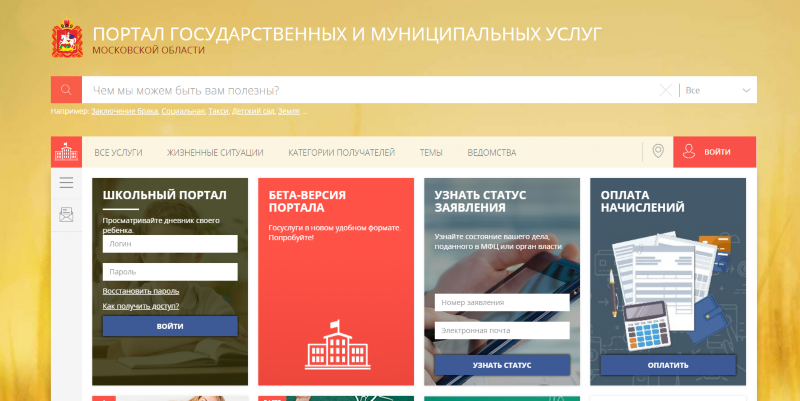
Task: Click the 'Восстановить пароль' link
Action: tap(141, 291)
